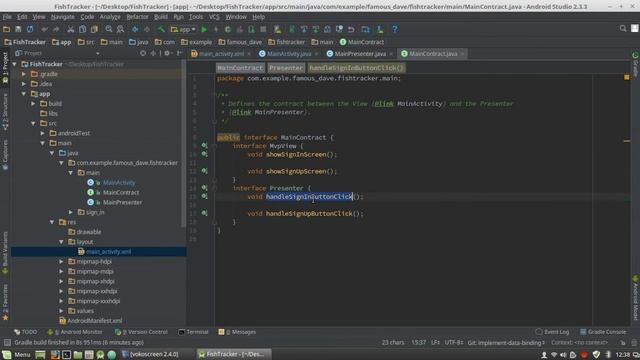Click the Navigate Back arrow icon
This screenshot has height=360, width=640.
[x=135, y=29]
